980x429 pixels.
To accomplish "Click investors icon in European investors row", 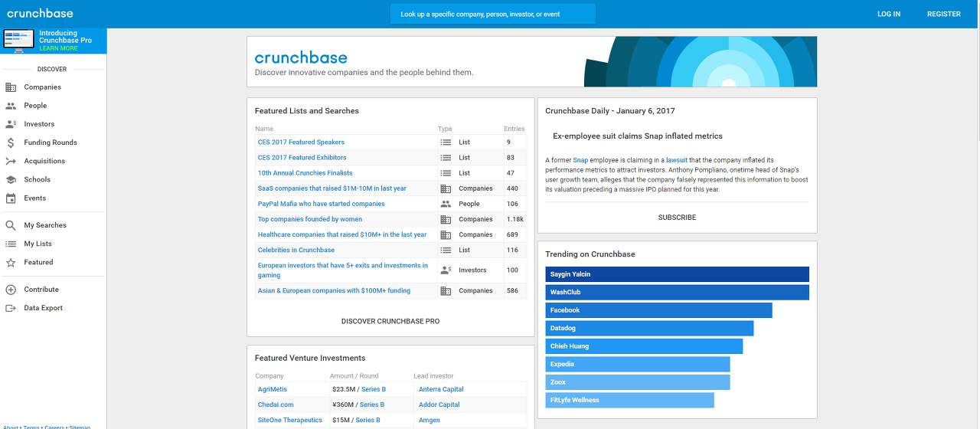I will pos(446,270).
